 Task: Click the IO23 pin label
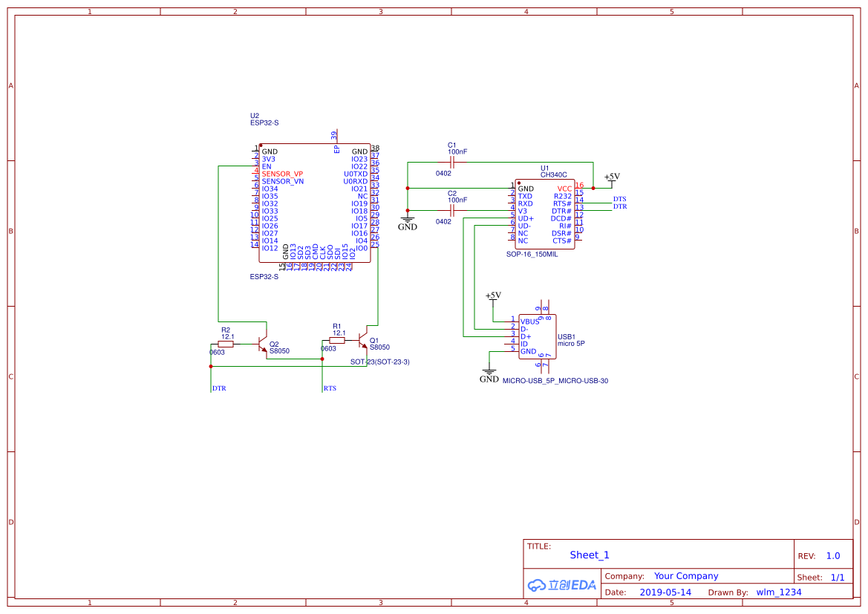359,159
